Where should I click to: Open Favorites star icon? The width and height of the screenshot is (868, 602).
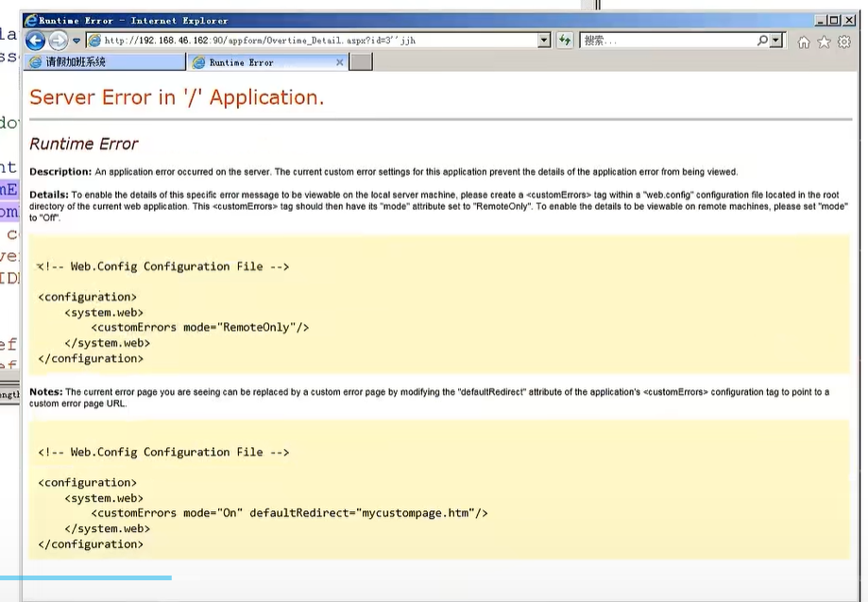[x=824, y=42]
